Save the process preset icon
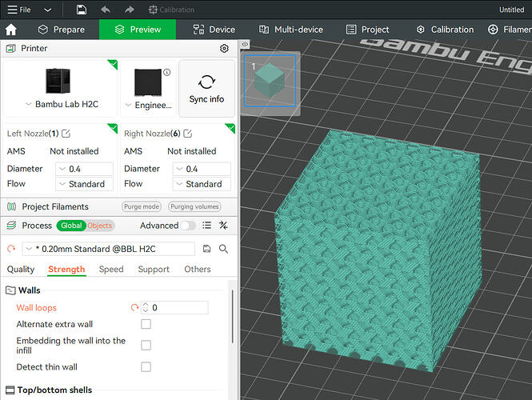This screenshot has width=532, height=400. [x=206, y=249]
